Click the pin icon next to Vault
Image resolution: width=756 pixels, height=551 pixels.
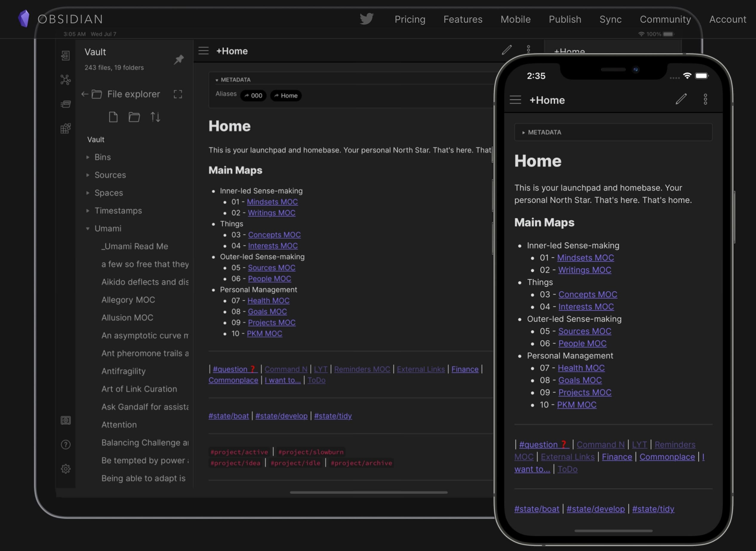point(179,59)
